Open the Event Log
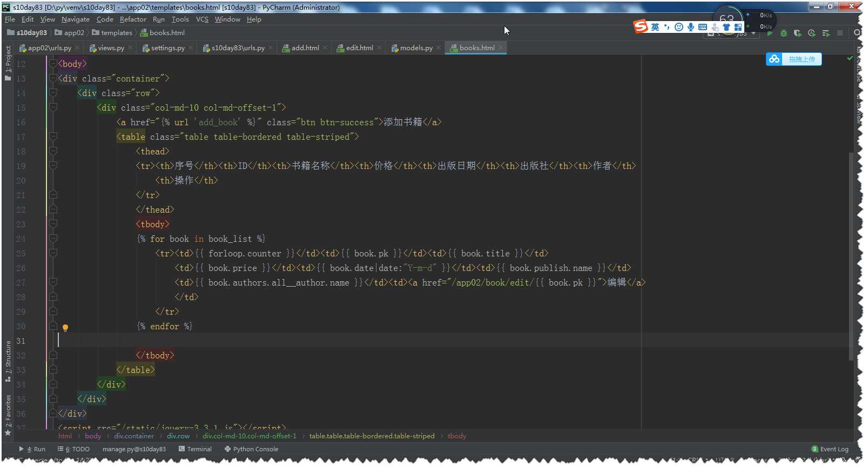This screenshot has width=868, height=468. [830, 449]
